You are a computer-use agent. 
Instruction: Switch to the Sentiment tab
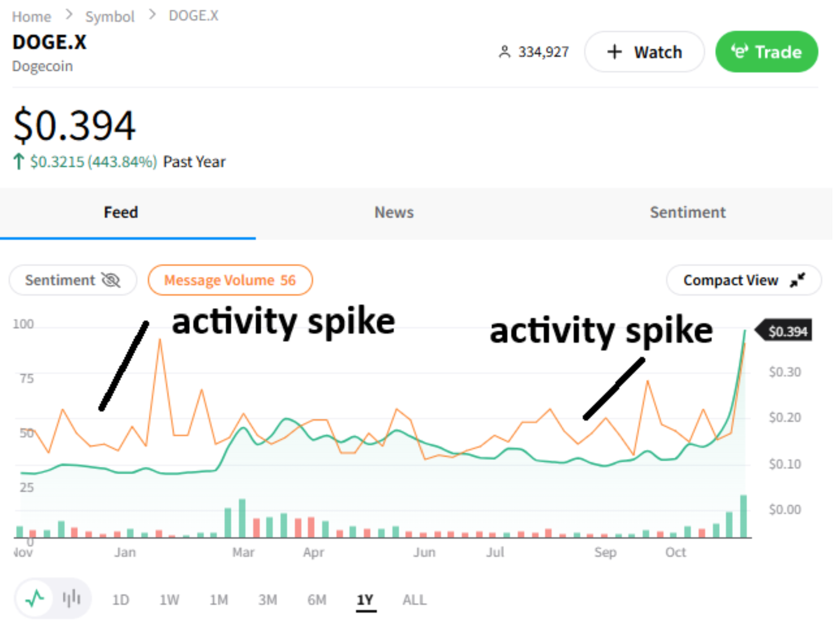[x=688, y=212]
